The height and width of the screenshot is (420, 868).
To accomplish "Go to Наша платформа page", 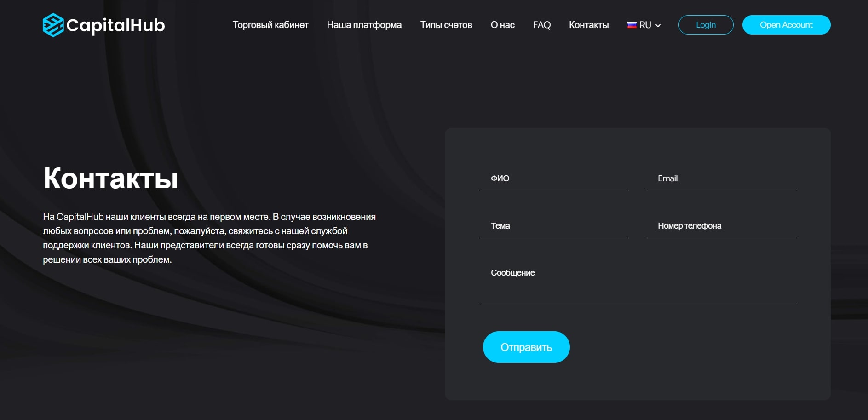I will pyautogui.click(x=364, y=25).
